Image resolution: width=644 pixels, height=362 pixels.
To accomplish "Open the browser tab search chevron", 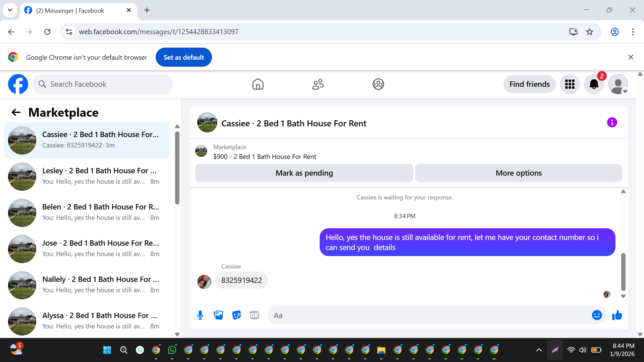I will click(x=10, y=10).
